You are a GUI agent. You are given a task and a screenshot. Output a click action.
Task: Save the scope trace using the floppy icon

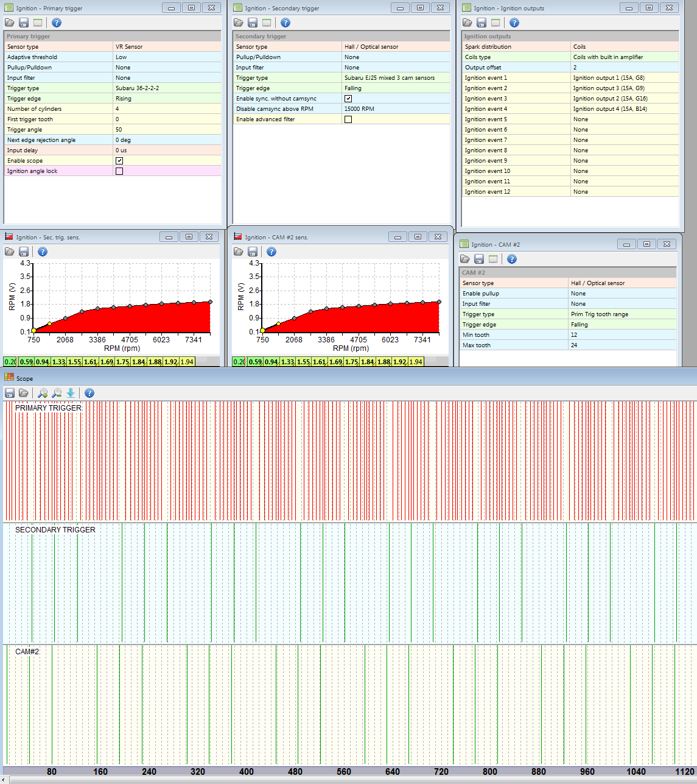tap(10, 393)
